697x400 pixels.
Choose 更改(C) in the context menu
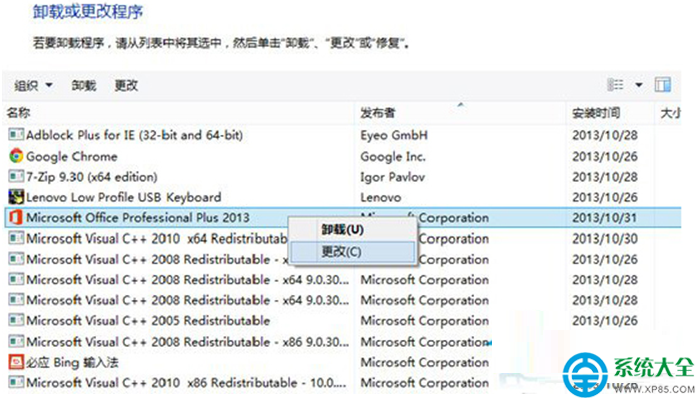(x=353, y=252)
